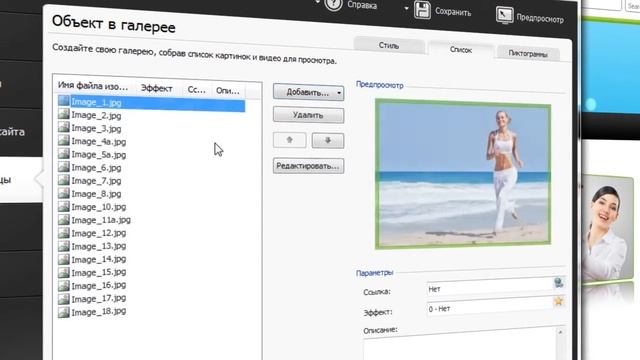Click the smiling woman image in background window
The width and height of the screenshot is (640, 360).
(x=607, y=229)
